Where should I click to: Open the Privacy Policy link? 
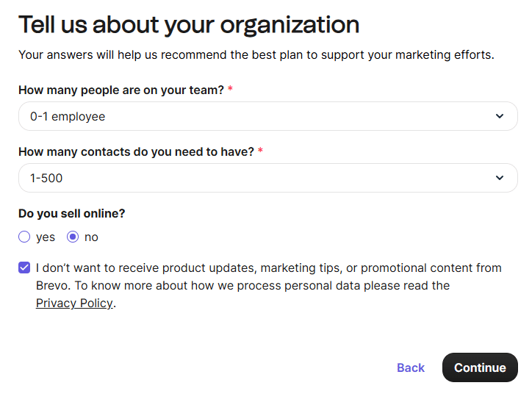click(74, 304)
